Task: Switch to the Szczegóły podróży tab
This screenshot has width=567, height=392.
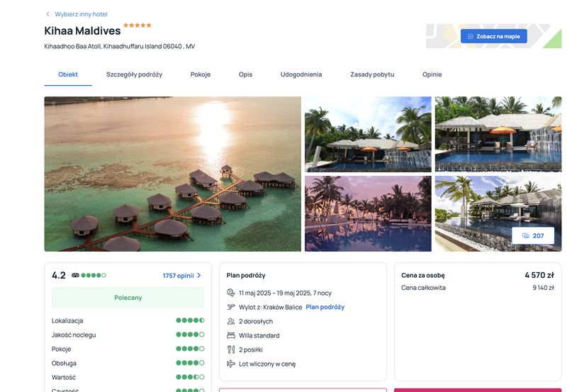Action: (x=134, y=74)
